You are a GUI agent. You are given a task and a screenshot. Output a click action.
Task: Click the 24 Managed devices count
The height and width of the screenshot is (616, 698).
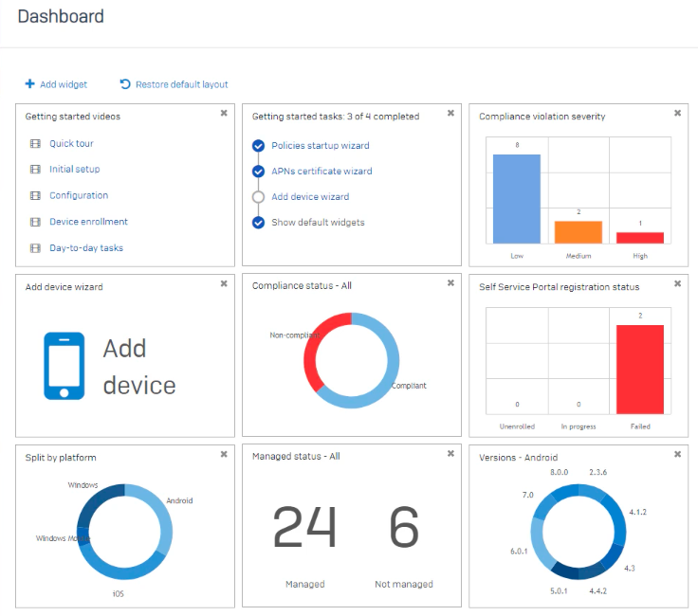click(304, 527)
